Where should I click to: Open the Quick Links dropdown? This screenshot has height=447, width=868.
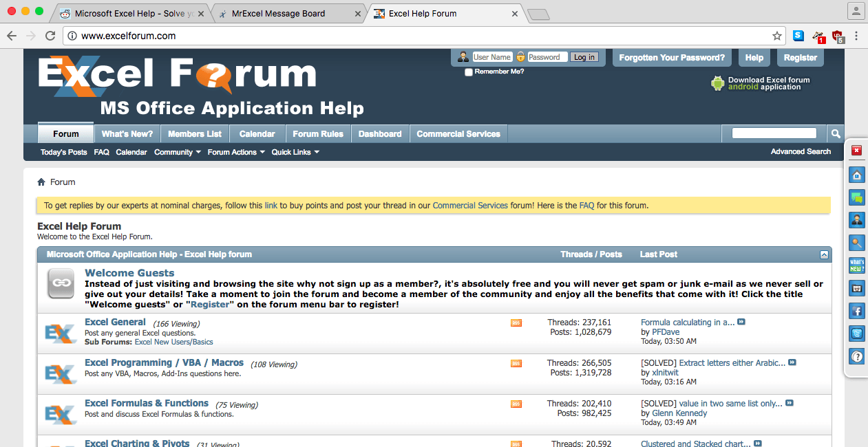coord(291,152)
